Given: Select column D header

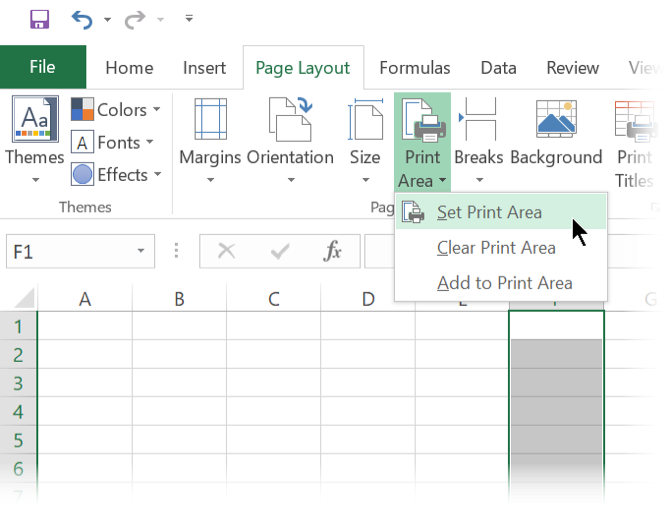Looking at the screenshot, I should (368, 299).
